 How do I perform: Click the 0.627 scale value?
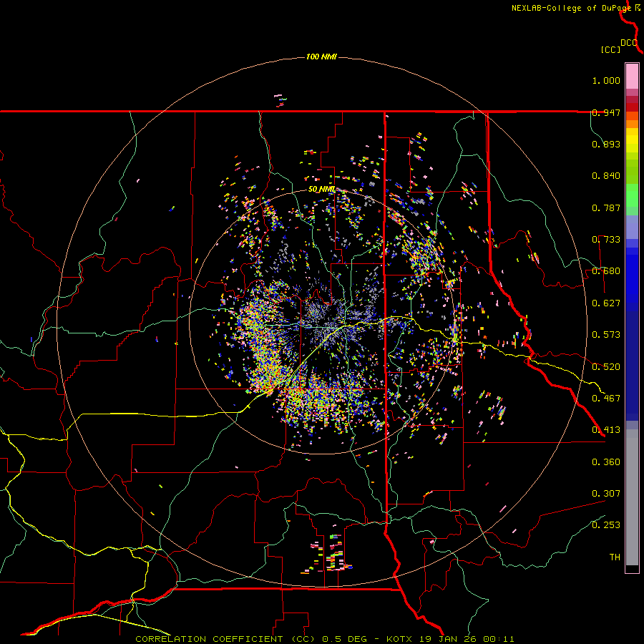pos(606,303)
